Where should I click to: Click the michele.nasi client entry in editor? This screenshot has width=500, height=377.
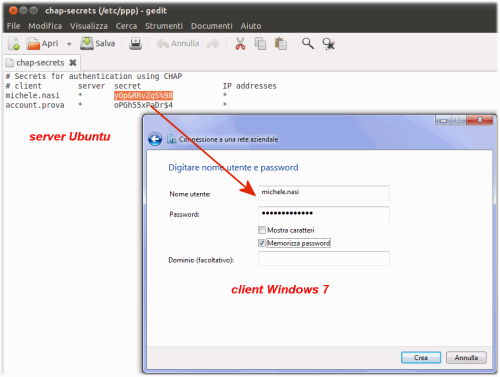[x=32, y=96]
